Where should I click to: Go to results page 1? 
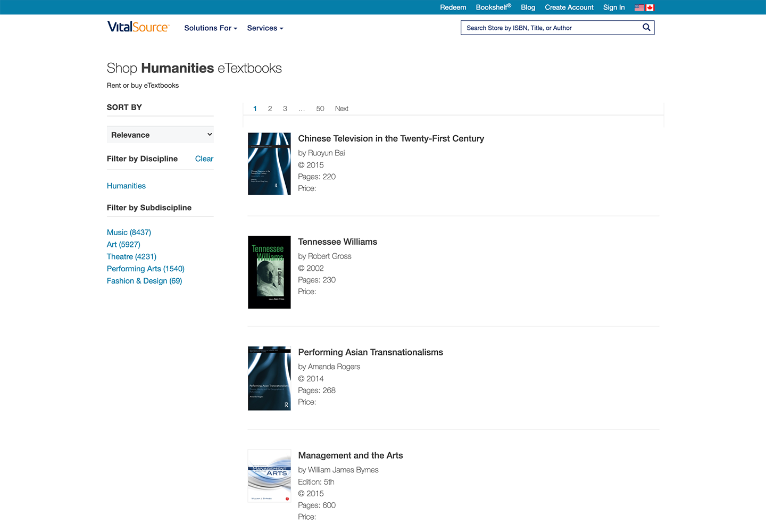click(x=255, y=109)
